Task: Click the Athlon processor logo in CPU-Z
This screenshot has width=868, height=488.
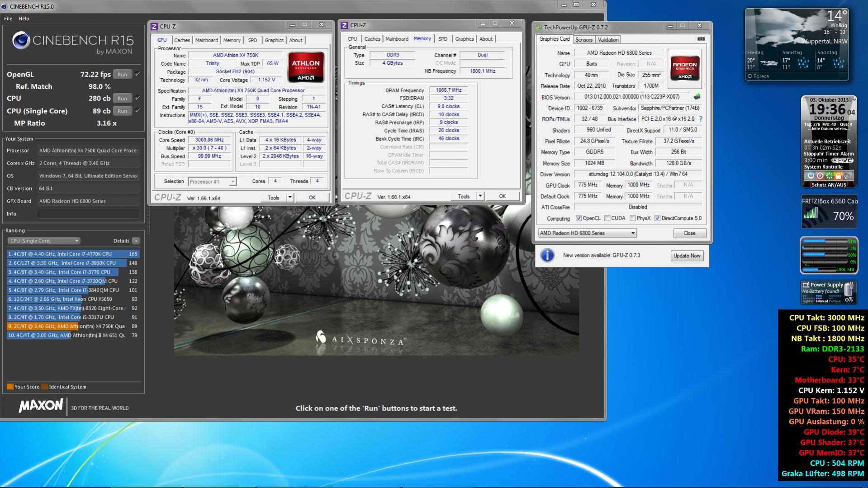Action: (306, 67)
